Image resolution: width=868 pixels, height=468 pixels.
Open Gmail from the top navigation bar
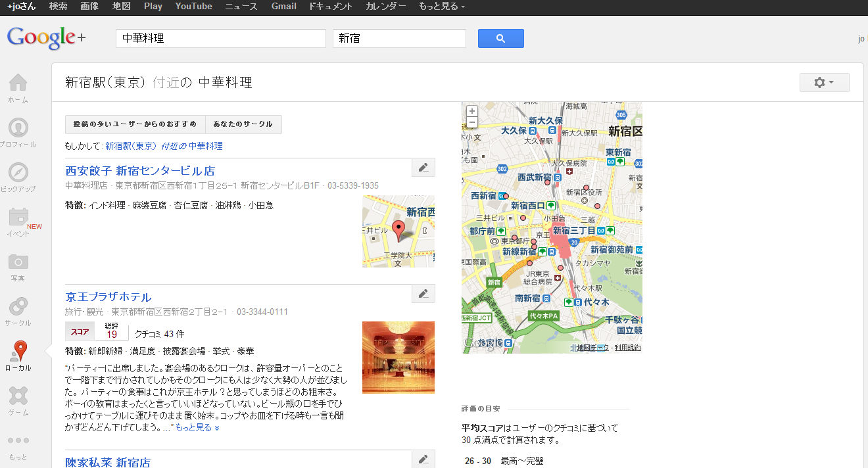click(283, 7)
